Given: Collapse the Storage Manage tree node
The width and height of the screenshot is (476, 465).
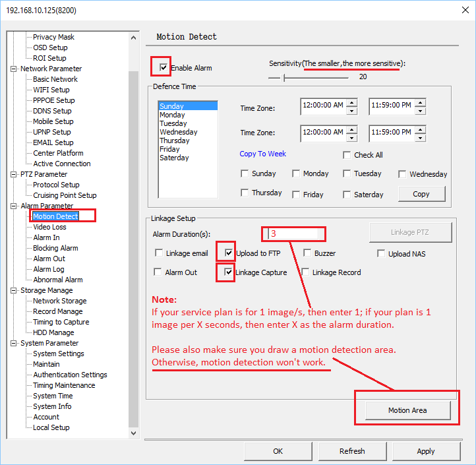Looking at the screenshot, I should (14, 290).
